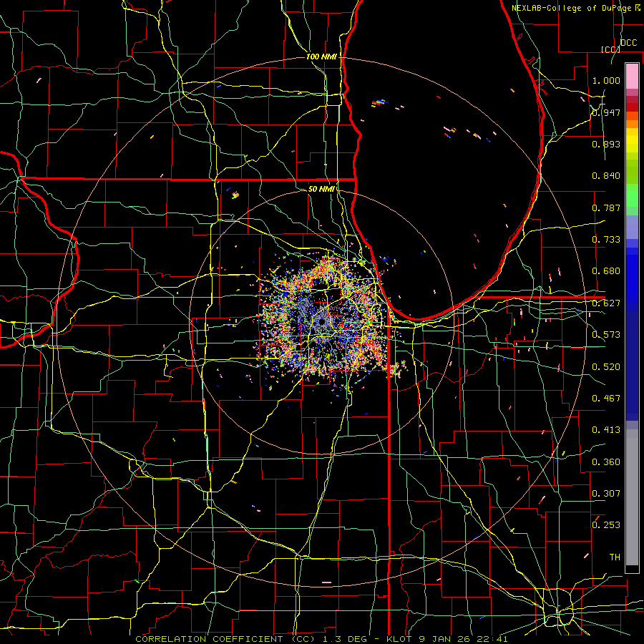Select the 0.627 scale value
This screenshot has width=644, height=644.
606,303
